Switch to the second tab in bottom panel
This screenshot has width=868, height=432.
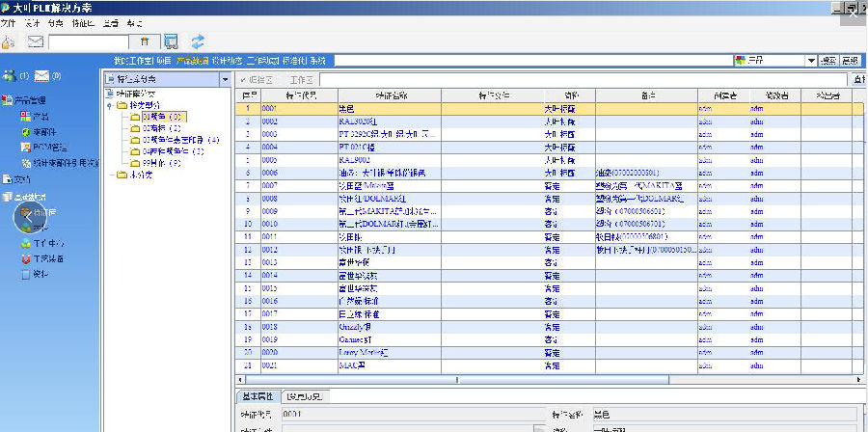pos(308,396)
